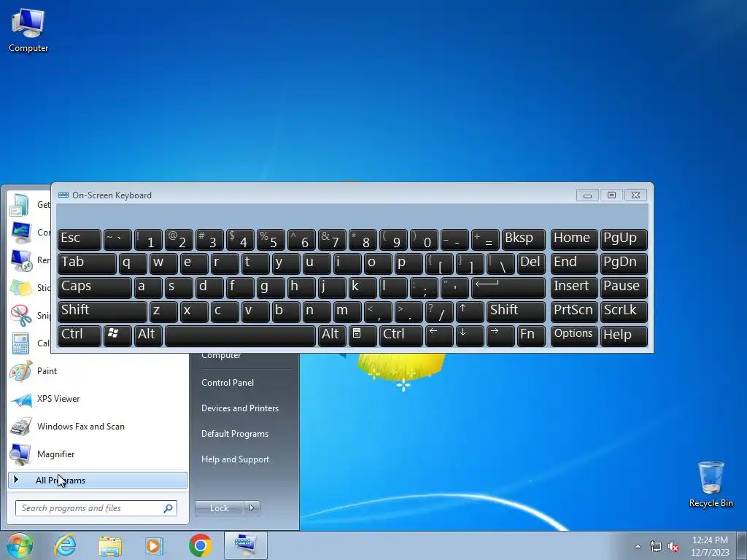Toggle the Fn key on keyboard

(531, 335)
